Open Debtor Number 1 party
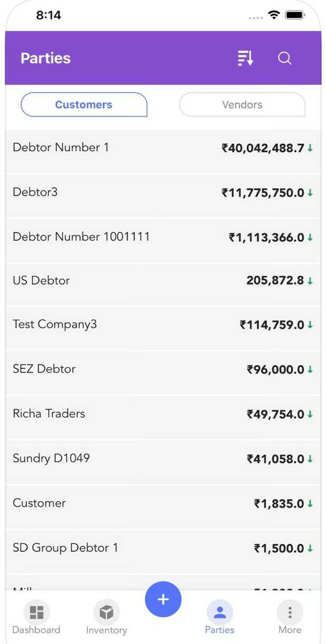Image resolution: width=326 pixels, height=644 pixels. click(x=61, y=148)
